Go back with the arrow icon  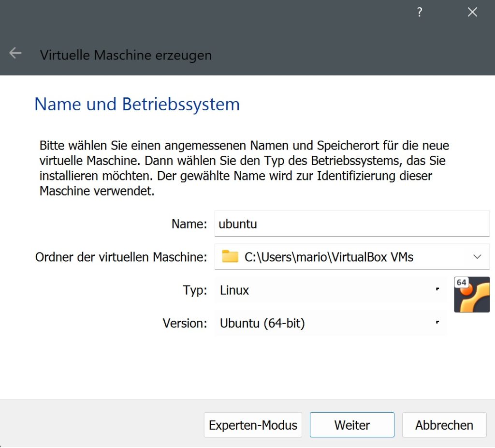point(15,53)
